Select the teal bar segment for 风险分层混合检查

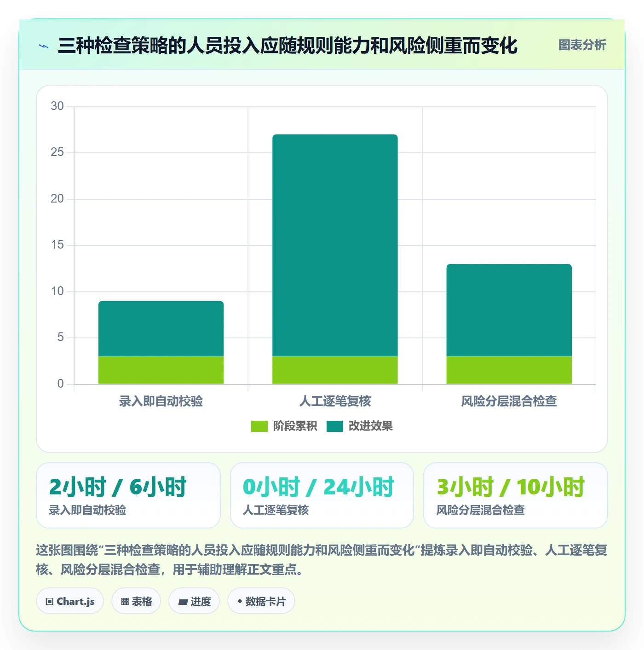[x=509, y=310]
